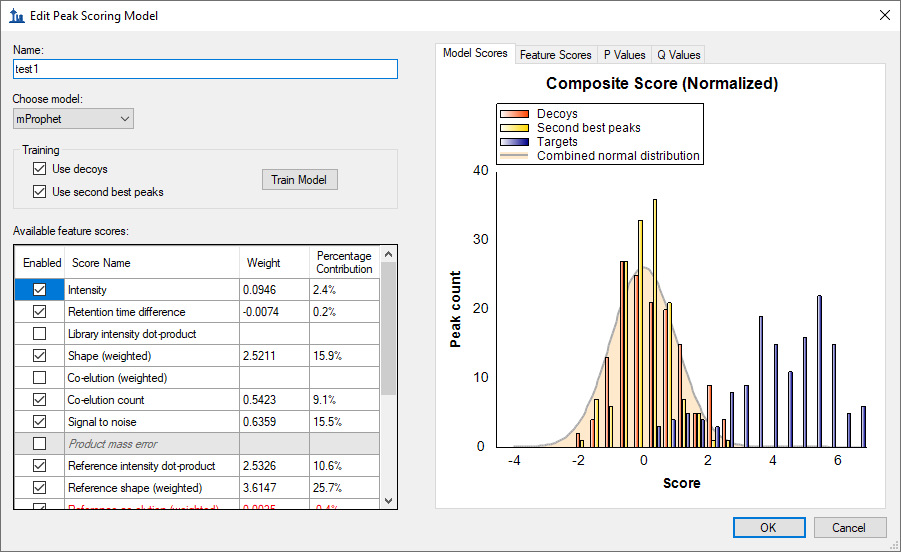The image size is (901, 552).
Task: Disable Use second best peaks
Action: click(x=40, y=191)
